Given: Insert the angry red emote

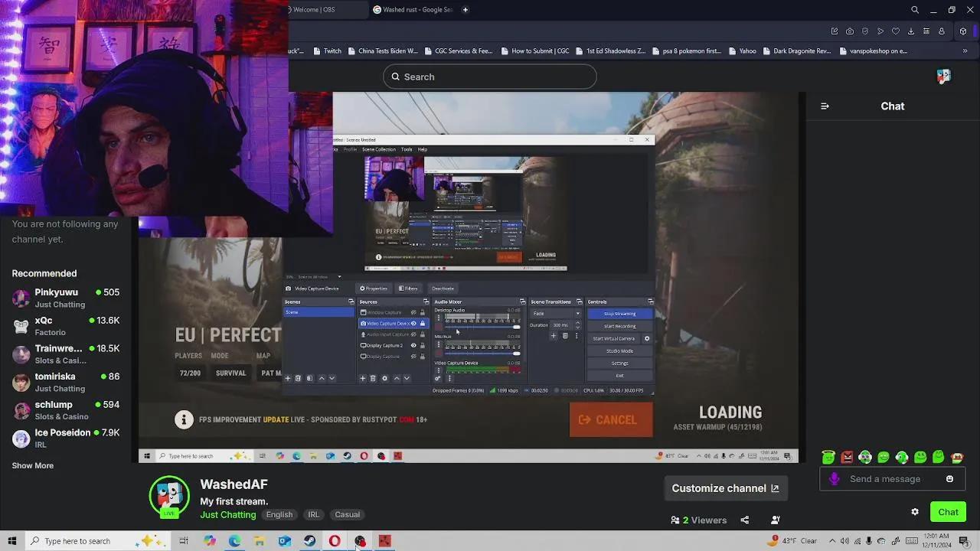Looking at the screenshot, I should coord(847,457).
